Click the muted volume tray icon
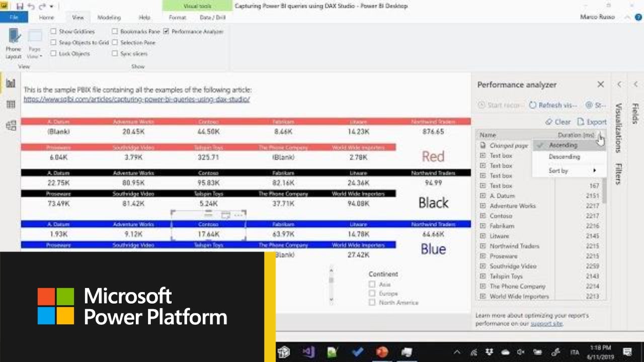 (521, 352)
